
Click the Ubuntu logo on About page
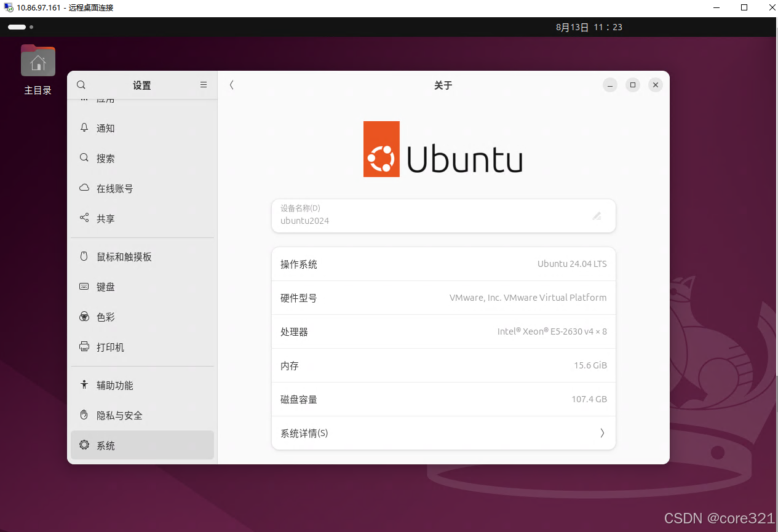click(443, 149)
